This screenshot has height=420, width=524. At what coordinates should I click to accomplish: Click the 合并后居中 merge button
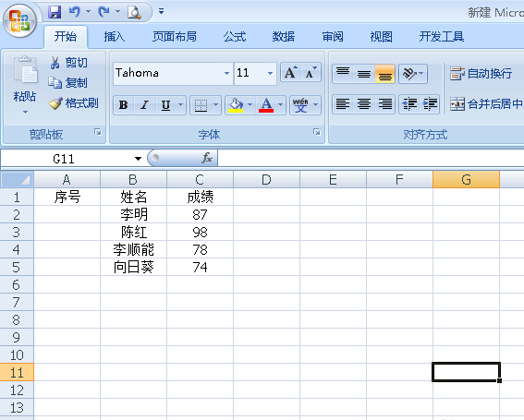pos(486,104)
